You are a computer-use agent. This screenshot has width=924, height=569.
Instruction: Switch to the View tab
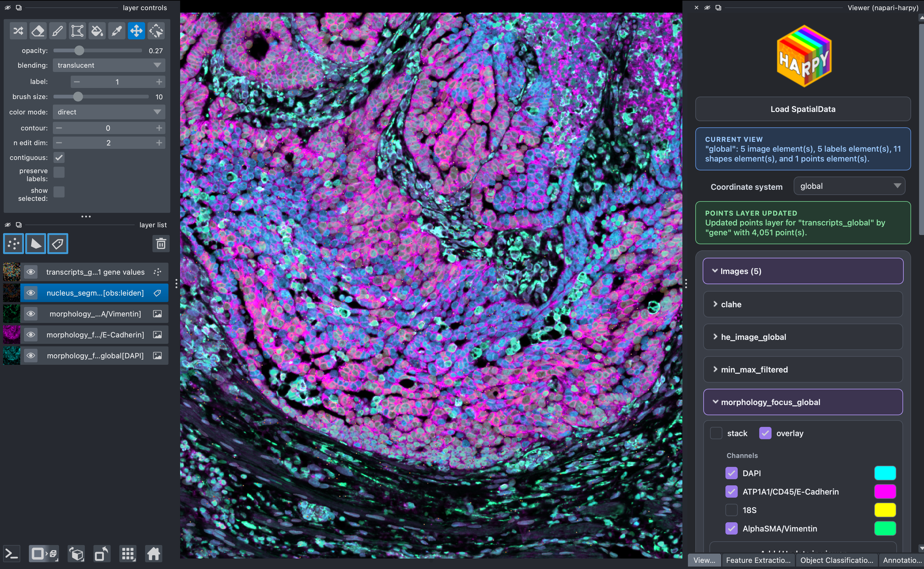[705, 560]
